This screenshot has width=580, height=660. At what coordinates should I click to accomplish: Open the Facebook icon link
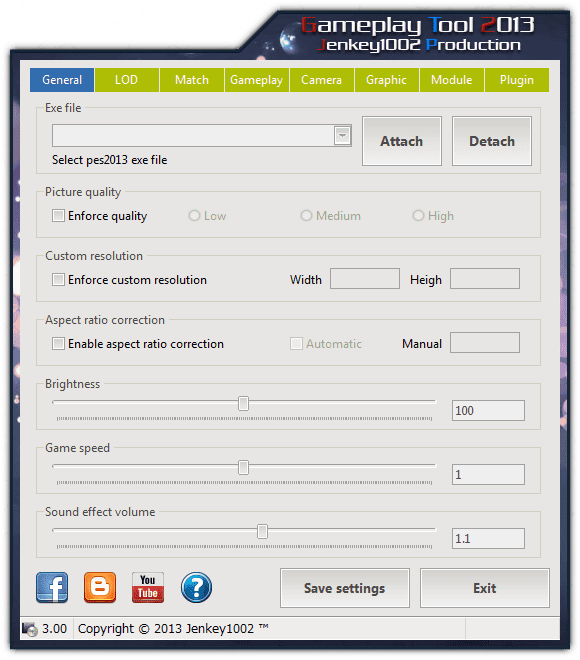click(52, 588)
